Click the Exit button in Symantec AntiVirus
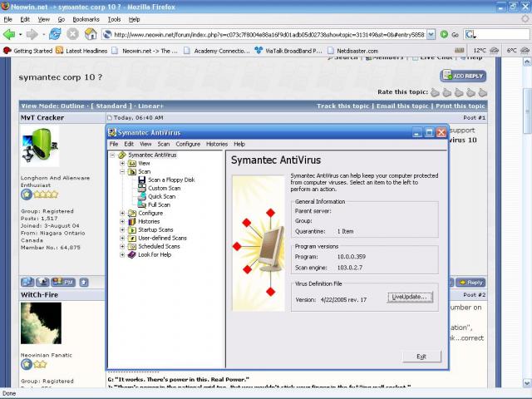 tap(421, 357)
